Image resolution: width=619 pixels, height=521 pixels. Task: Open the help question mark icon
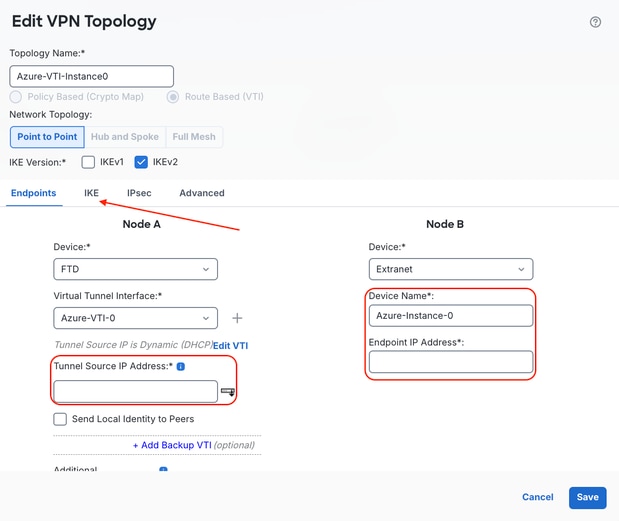point(595,22)
